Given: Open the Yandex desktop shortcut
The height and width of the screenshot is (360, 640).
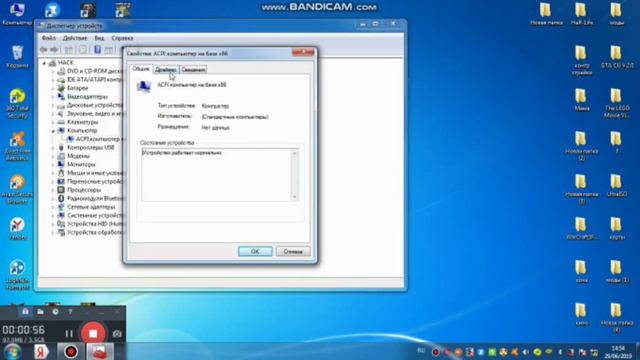Looking at the screenshot, I should coord(17,229).
